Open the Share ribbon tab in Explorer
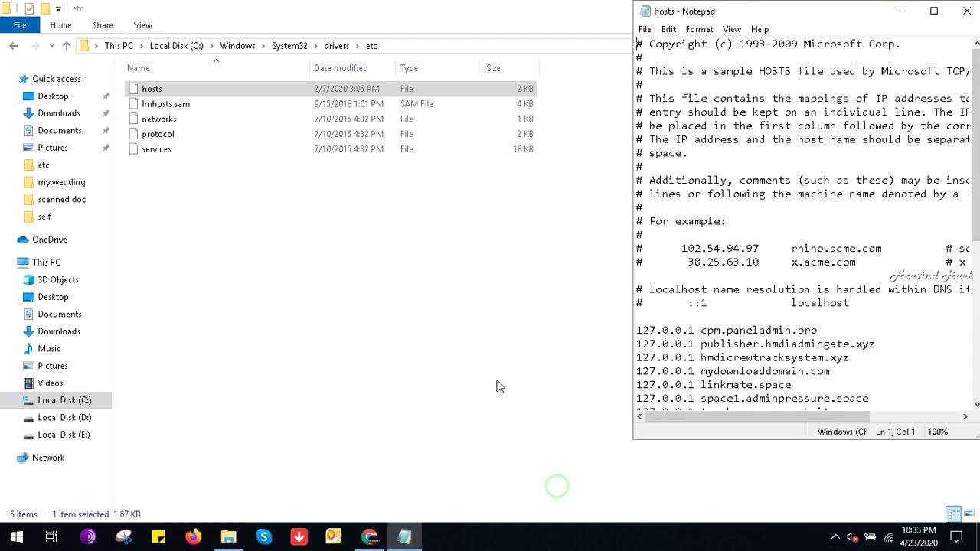The width and height of the screenshot is (980, 551). pos(103,25)
